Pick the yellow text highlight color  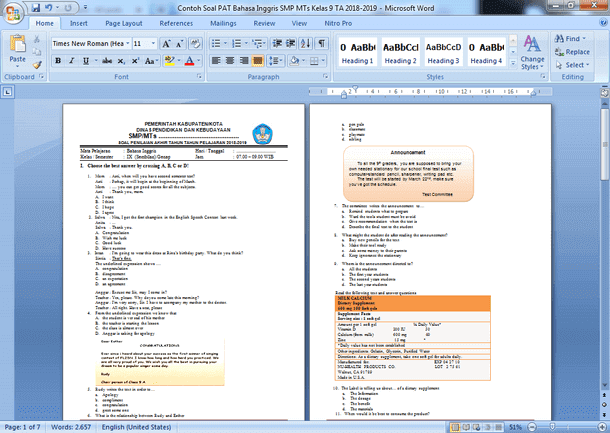coord(169,61)
